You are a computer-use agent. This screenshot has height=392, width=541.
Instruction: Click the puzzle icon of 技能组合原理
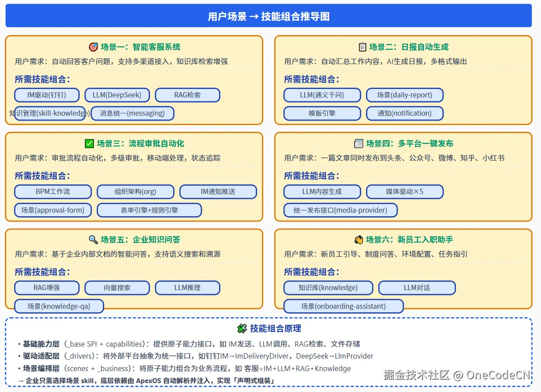[241, 328]
